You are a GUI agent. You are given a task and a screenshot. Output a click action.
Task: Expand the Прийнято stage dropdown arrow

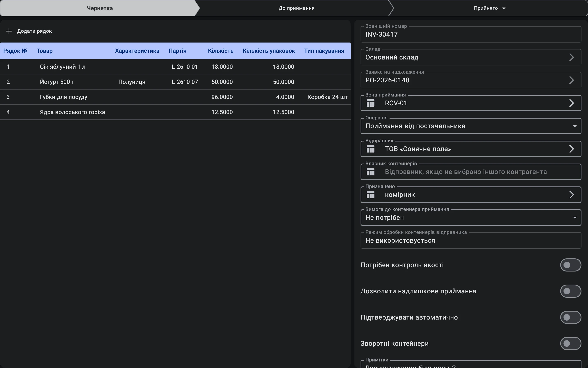click(504, 8)
